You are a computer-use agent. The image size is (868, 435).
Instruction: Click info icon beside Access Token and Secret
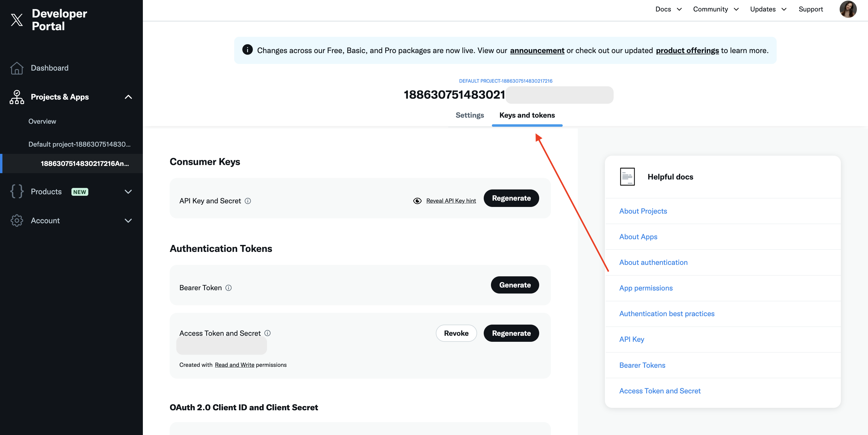pyautogui.click(x=268, y=333)
